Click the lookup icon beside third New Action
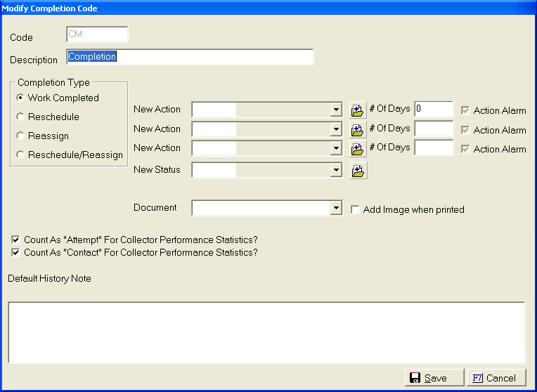The image size is (537, 392). click(x=358, y=148)
